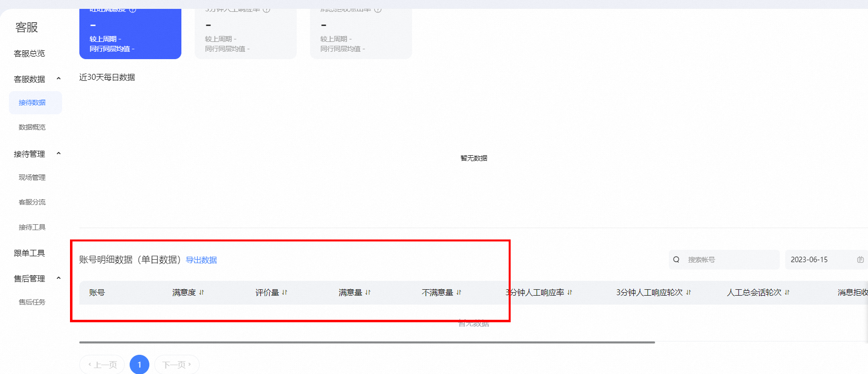The height and width of the screenshot is (374, 868).
Task: Click the 客服 sidebar title
Action: click(x=27, y=28)
